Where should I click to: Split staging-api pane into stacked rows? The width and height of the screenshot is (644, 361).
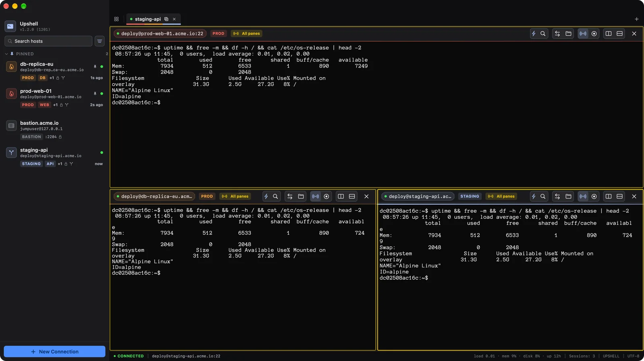620,197
